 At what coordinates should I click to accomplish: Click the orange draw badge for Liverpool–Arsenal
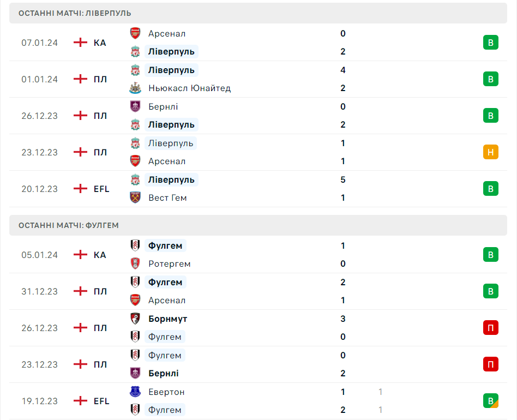(x=490, y=152)
